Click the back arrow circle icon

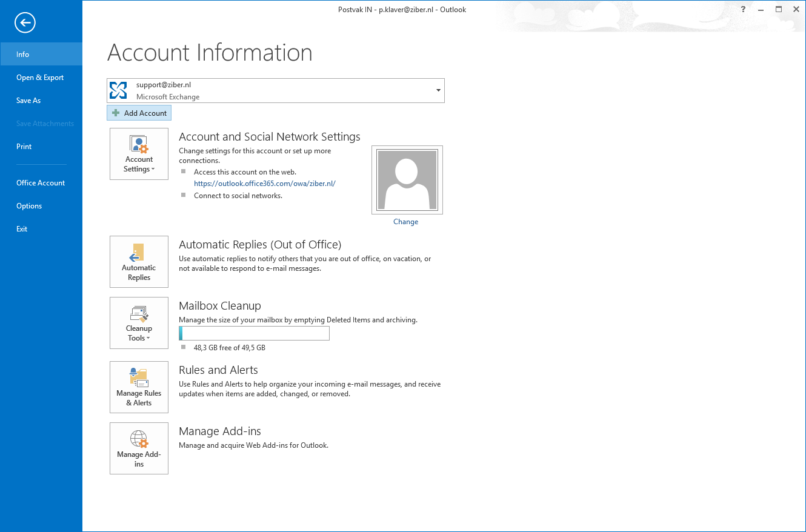25,23
